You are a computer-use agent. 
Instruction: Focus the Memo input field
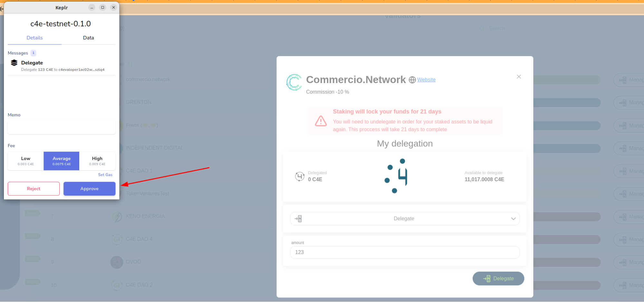point(62,127)
